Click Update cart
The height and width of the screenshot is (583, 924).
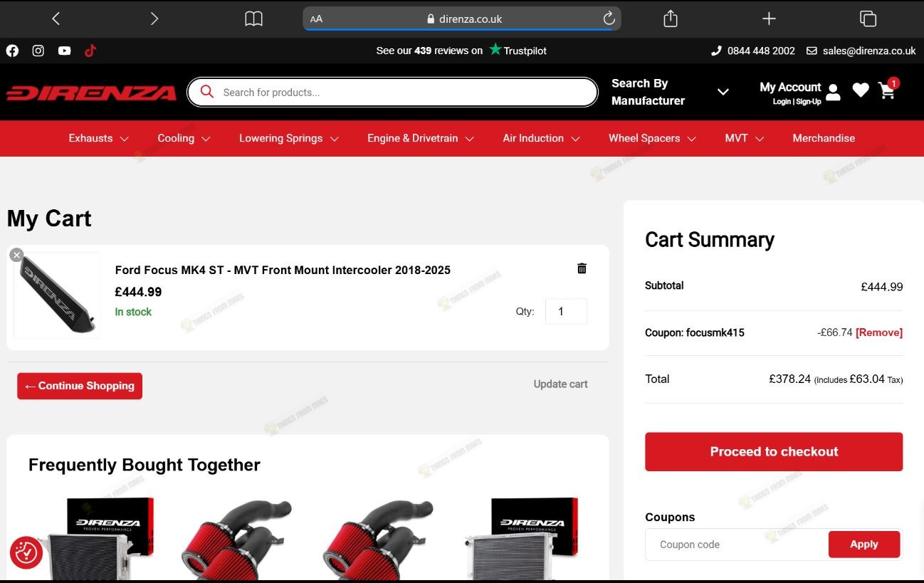coord(560,384)
